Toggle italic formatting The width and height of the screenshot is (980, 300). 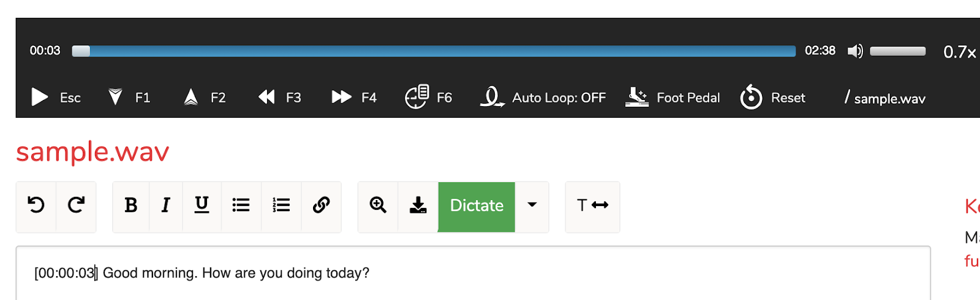point(165,205)
